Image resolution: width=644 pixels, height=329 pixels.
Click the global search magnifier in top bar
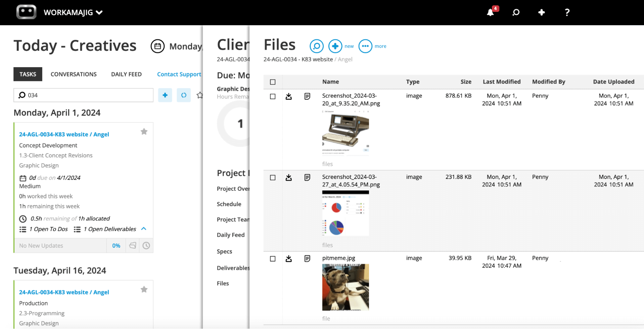515,12
